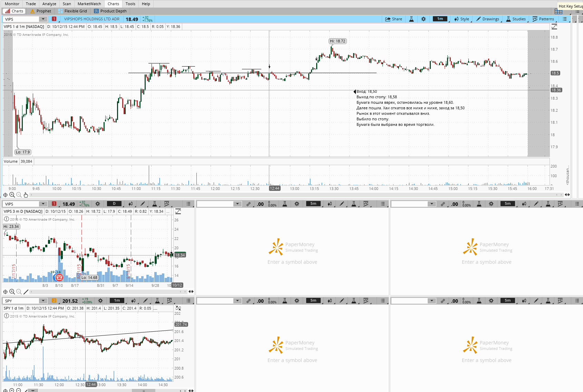Open settings gear in SPY chart toolbar
The width and height of the screenshot is (583, 392).
[x=100, y=301]
